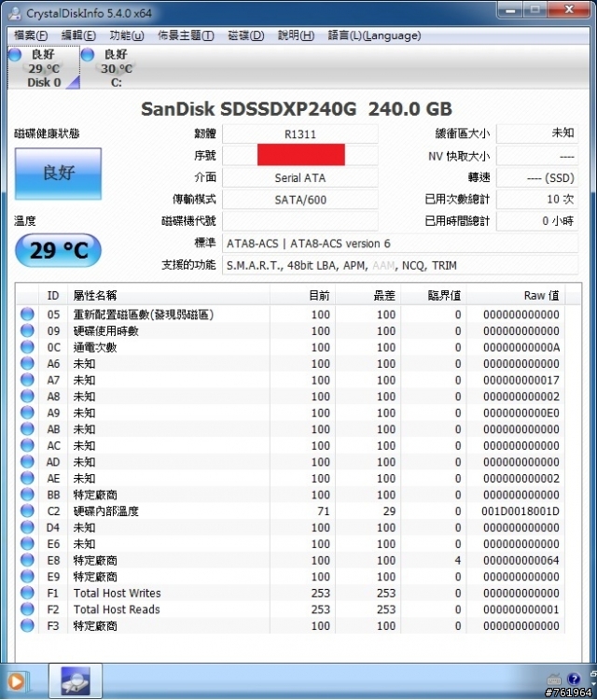
Task: Click the red redacted serial number field
Action: click(x=300, y=154)
